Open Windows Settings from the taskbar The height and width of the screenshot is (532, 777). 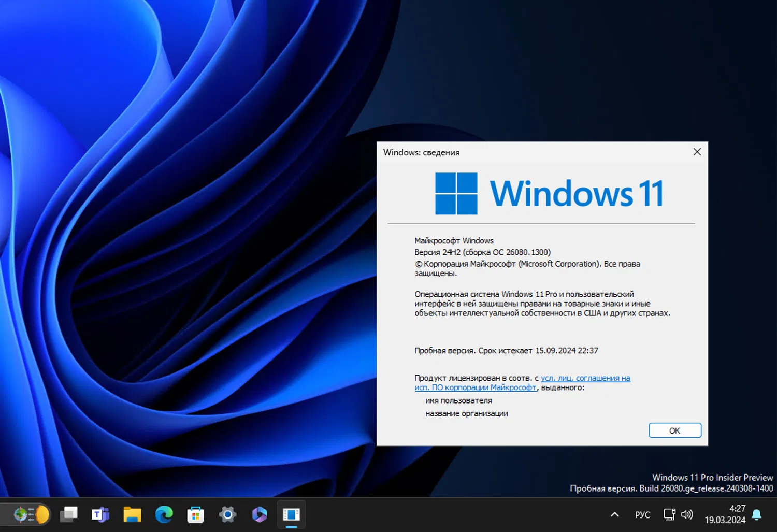point(227,514)
